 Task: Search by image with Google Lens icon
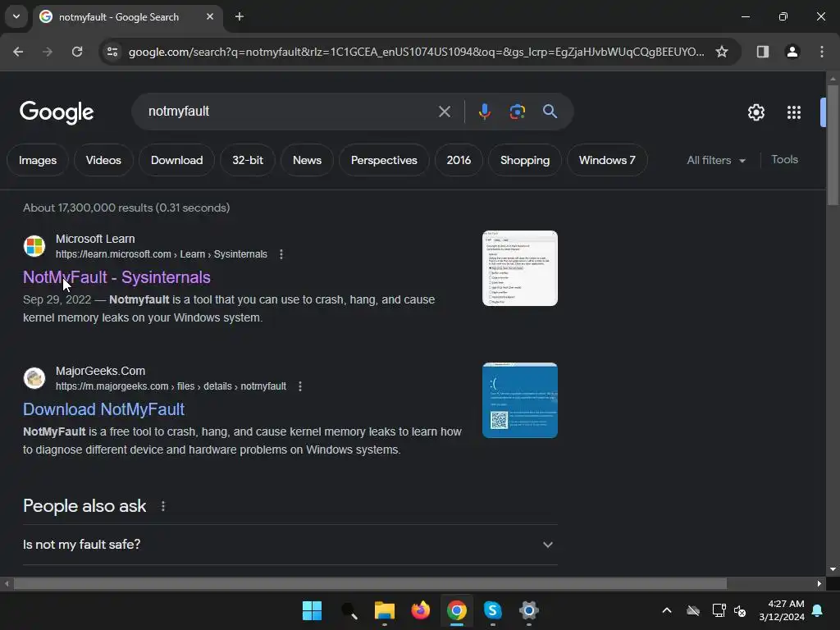point(517,112)
